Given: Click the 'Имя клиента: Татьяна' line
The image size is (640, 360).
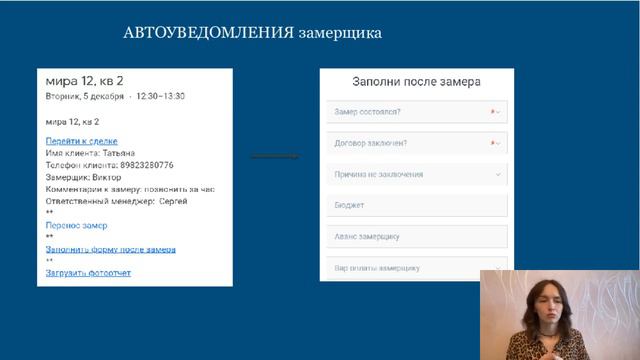Looking at the screenshot, I should pos(90,153).
